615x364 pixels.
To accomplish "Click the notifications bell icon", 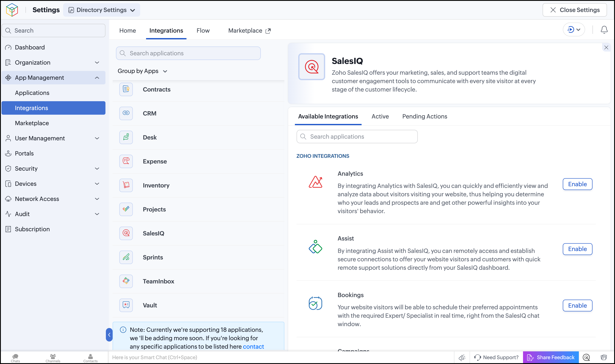I will coord(604,30).
